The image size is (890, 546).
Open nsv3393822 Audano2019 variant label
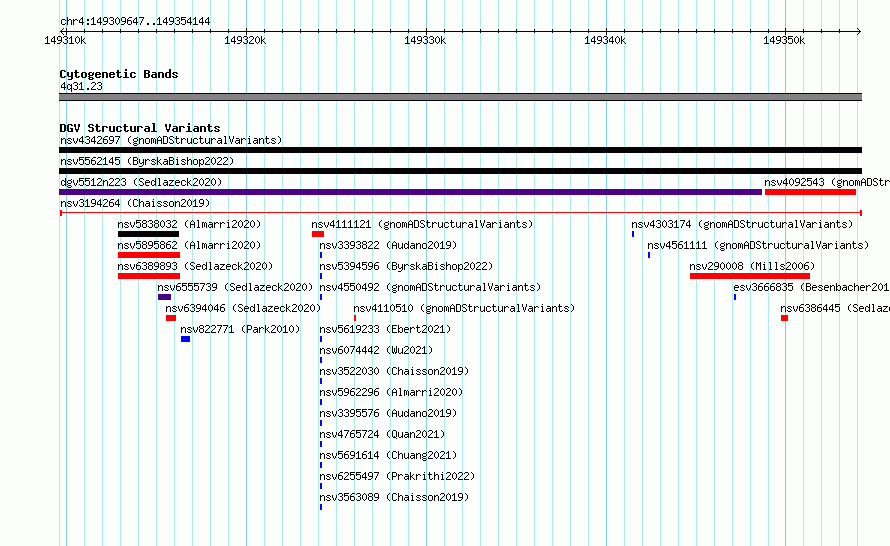pos(388,245)
